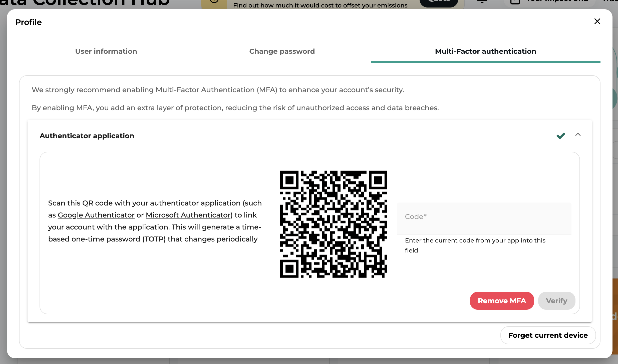Open the Google Authenticator link
The image size is (618, 364).
tap(96, 215)
